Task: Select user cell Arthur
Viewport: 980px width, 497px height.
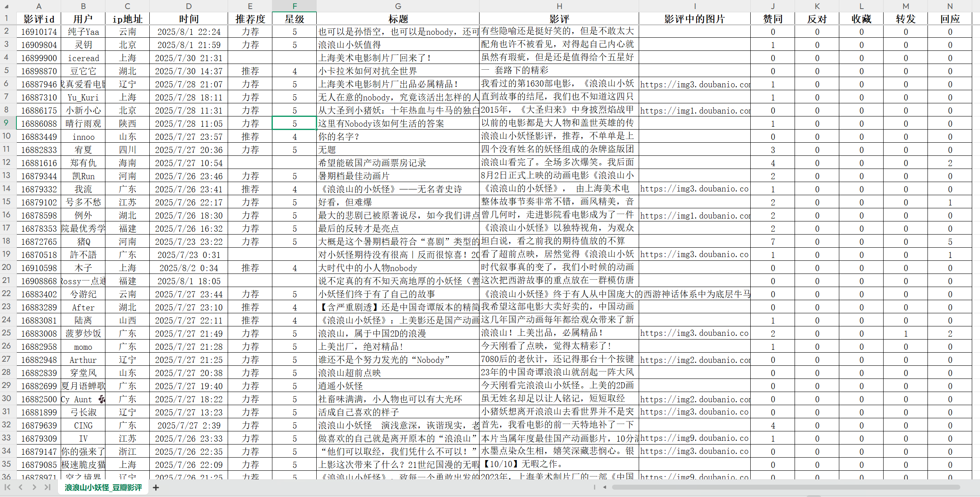Action: (x=83, y=360)
